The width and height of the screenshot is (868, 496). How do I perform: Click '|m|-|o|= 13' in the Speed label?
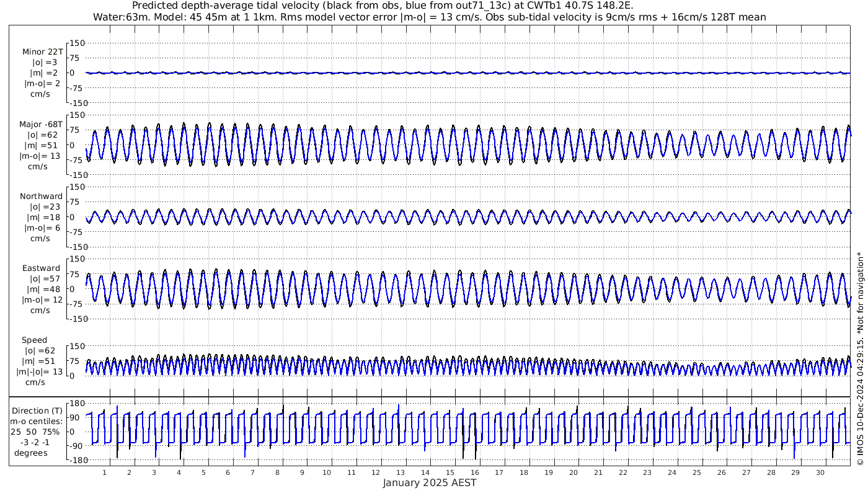click(x=40, y=371)
